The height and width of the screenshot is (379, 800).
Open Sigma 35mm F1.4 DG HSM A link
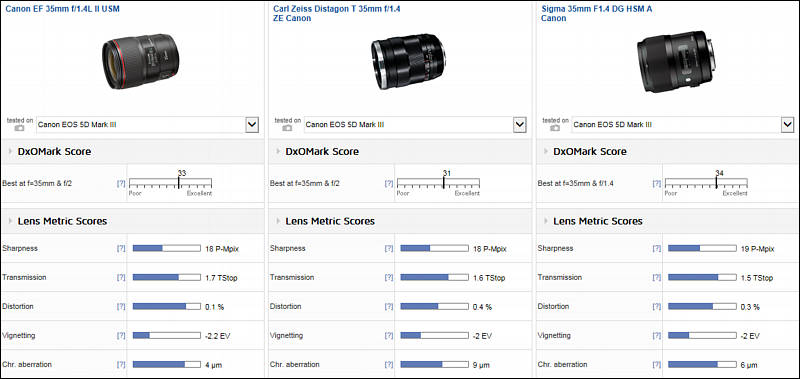point(596,13)
